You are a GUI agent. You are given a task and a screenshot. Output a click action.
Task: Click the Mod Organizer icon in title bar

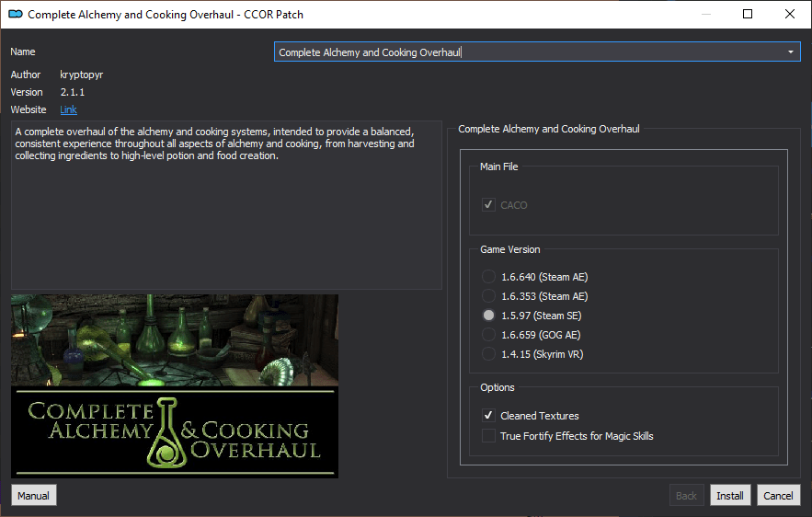point(15,14)
